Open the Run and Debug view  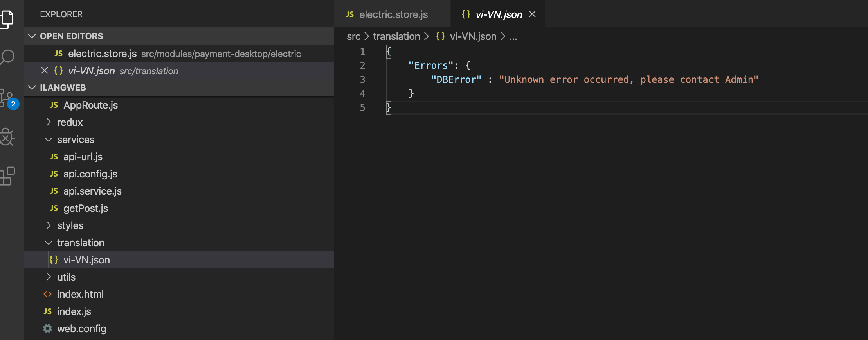7,137
